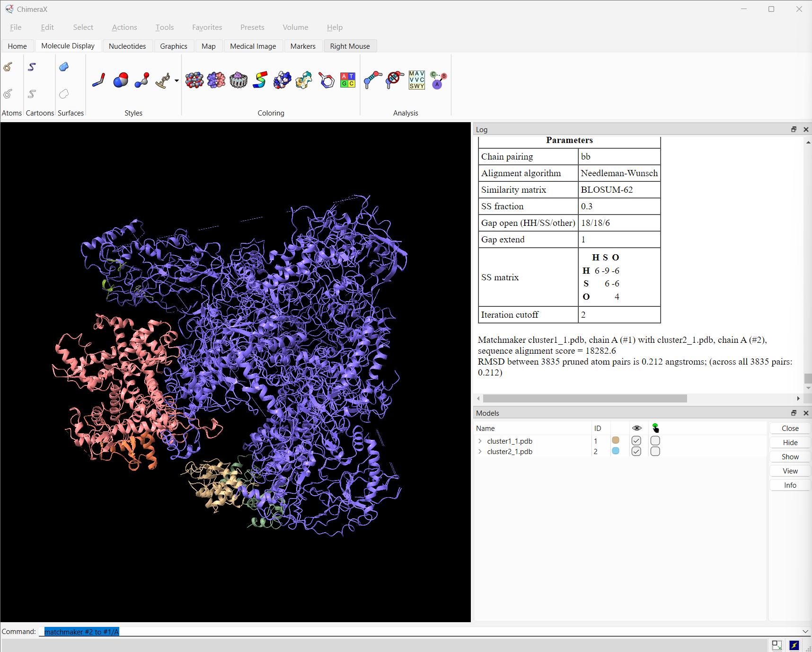Apply stick style to atoms

(x=98, y=80)
